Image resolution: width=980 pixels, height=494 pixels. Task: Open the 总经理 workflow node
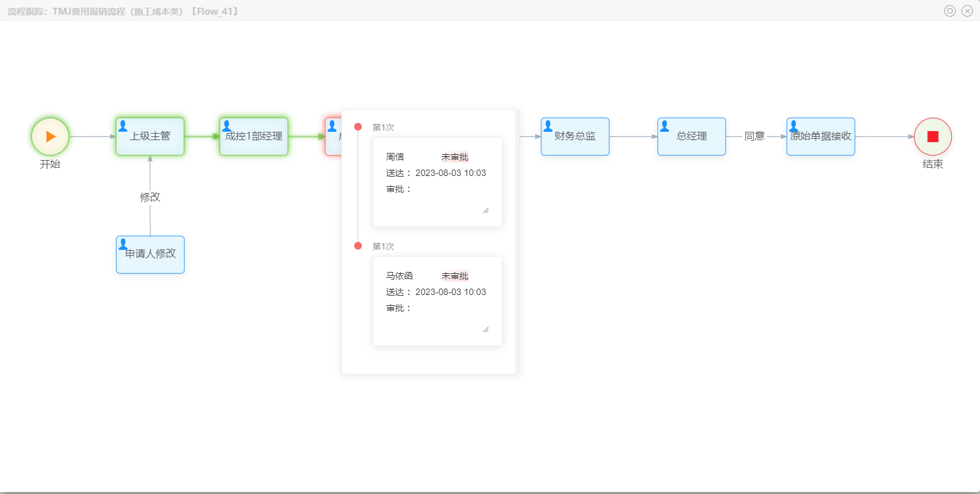pyautogui.click(x=692, y=137)
